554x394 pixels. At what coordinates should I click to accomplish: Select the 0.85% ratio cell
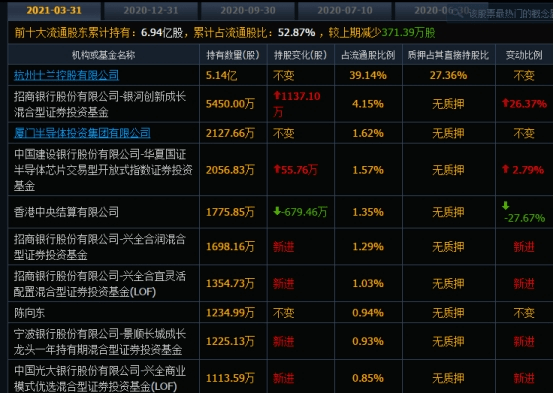(x=368, y=378)
